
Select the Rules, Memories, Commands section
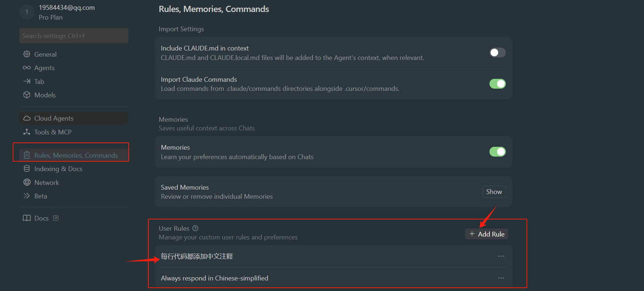tap(76, 155)
